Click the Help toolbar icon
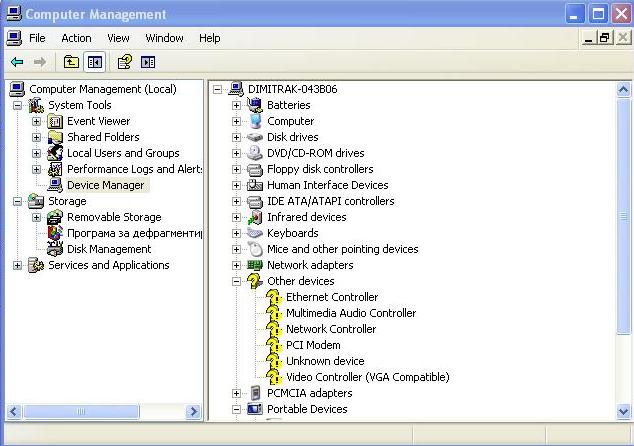This screenshot has width=634, height=446. [x=124, y=62]
